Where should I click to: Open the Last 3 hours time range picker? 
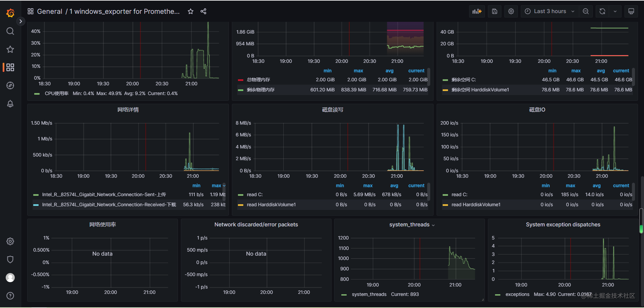549,11
